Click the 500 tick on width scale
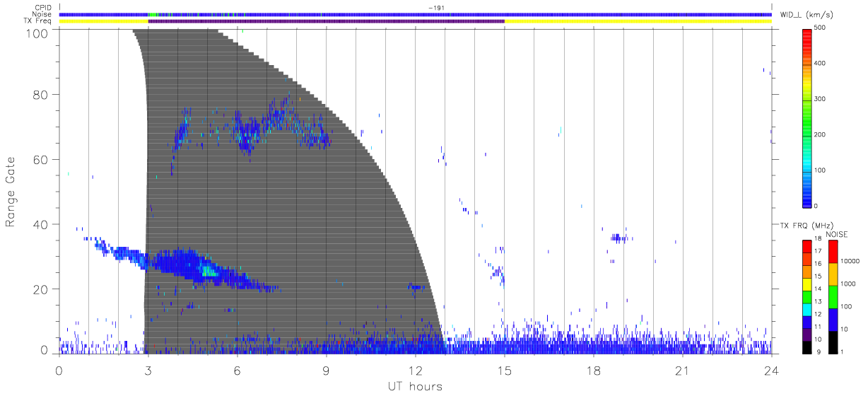 (x=820, y=28)
